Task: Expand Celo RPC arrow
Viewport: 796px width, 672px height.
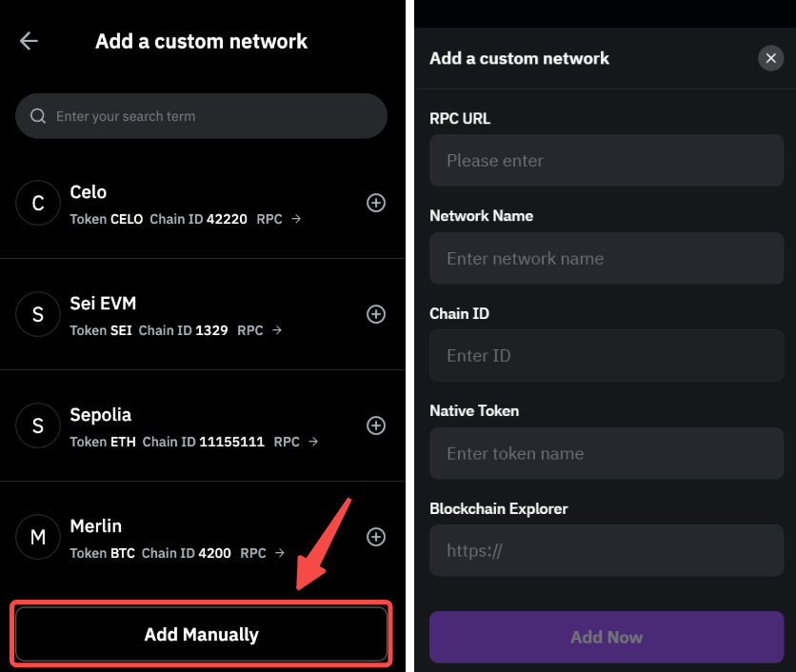Action: coord(296,219)
